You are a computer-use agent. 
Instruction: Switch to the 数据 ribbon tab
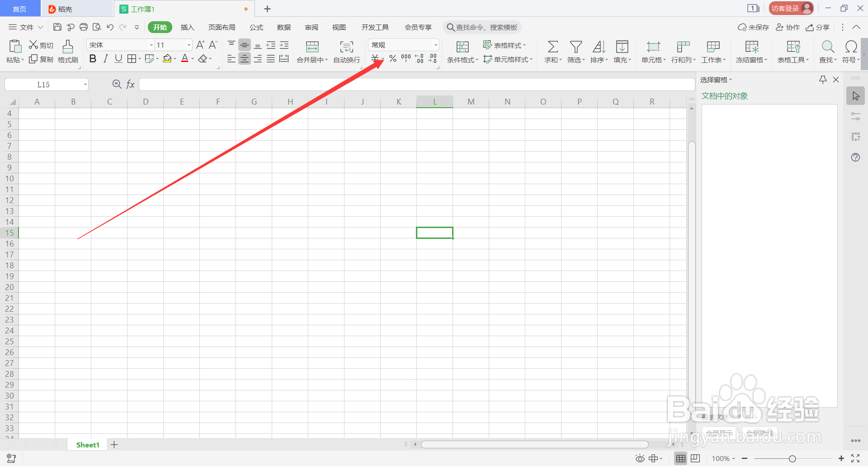283,27
